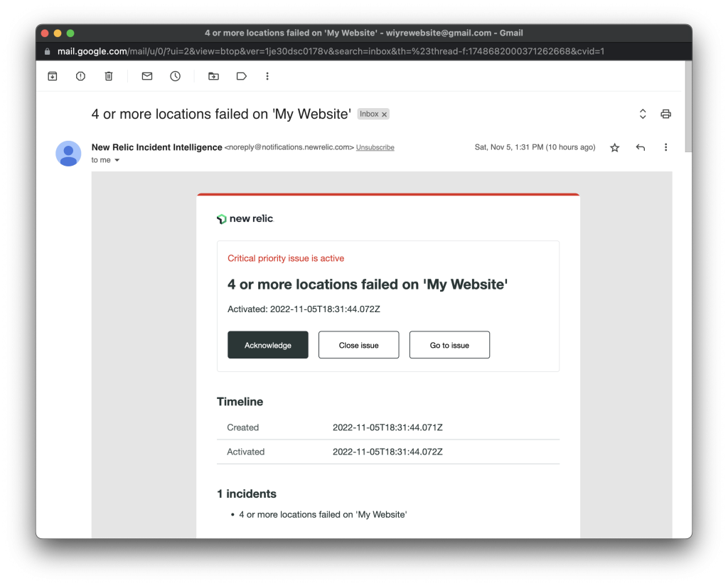Star this message
The image size is (728, 586).
click(615, 148)
